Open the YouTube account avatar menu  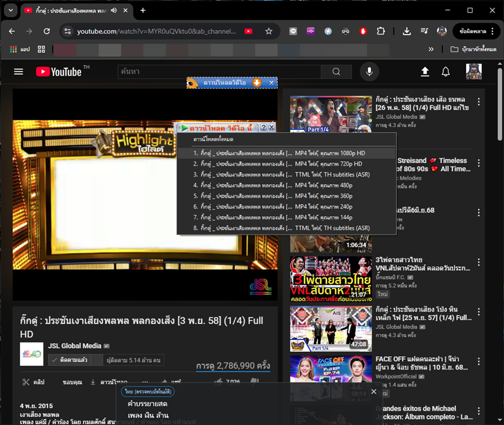(x=474, y=71)
